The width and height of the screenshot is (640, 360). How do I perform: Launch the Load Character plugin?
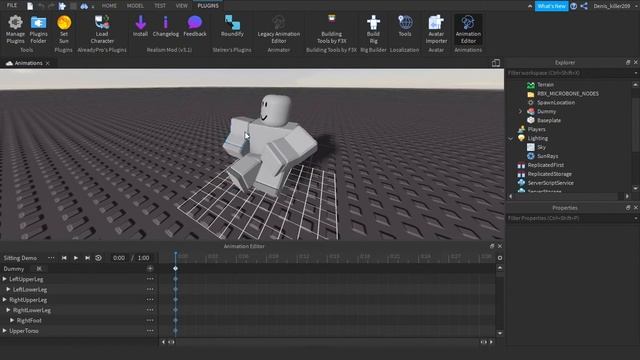[x=102, y=29]
